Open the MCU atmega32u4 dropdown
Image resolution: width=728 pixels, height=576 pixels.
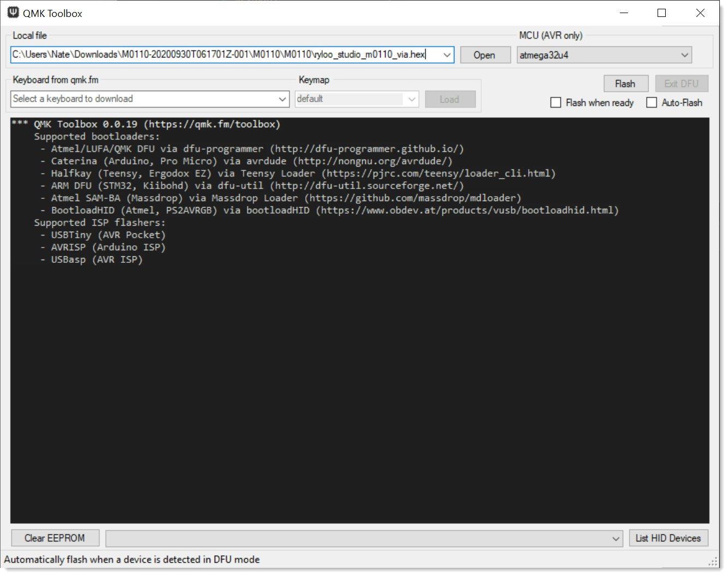coord(684,55)
